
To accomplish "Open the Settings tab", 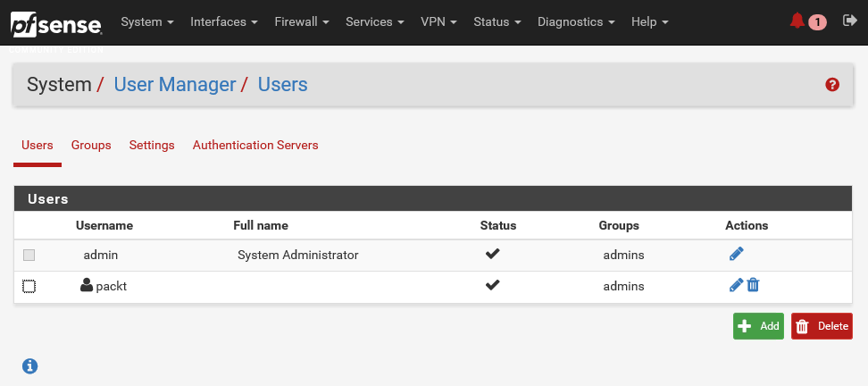I will (152, 145).
